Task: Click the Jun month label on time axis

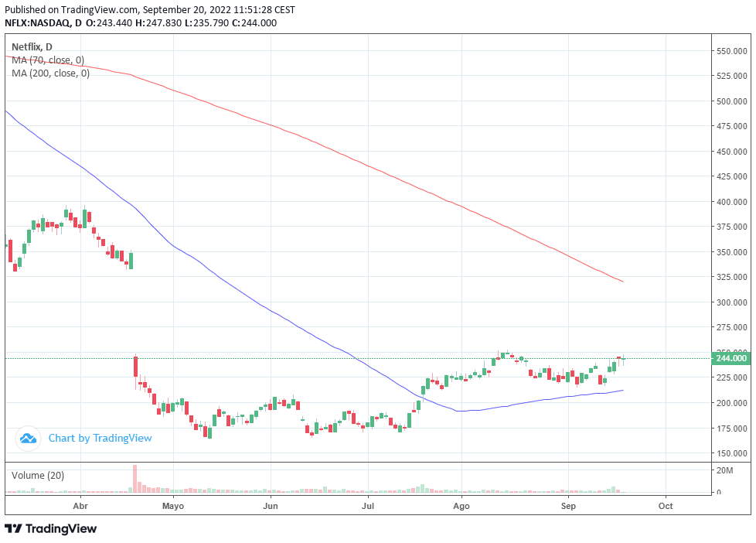Action: pos(271,506)
